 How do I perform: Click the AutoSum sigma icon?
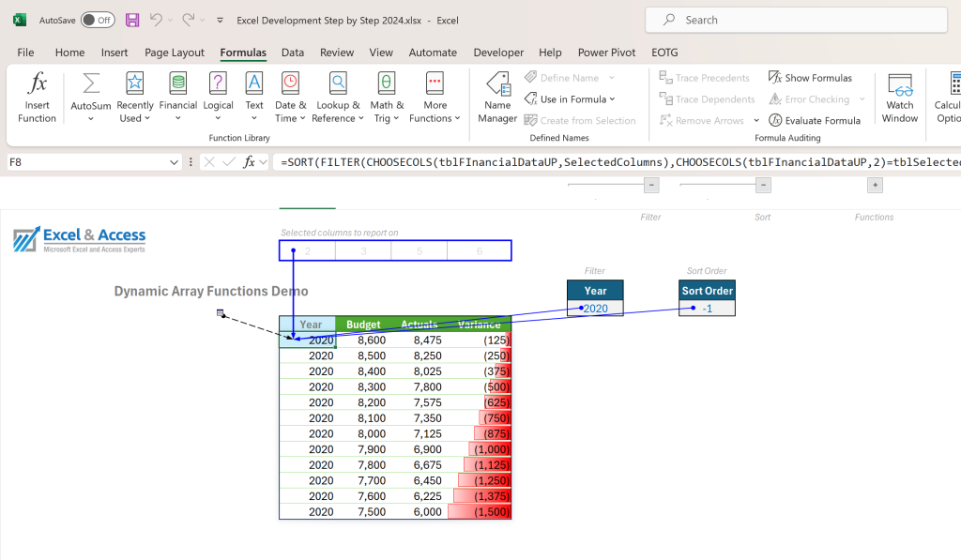pyautogui.click(x=91, y=83)
